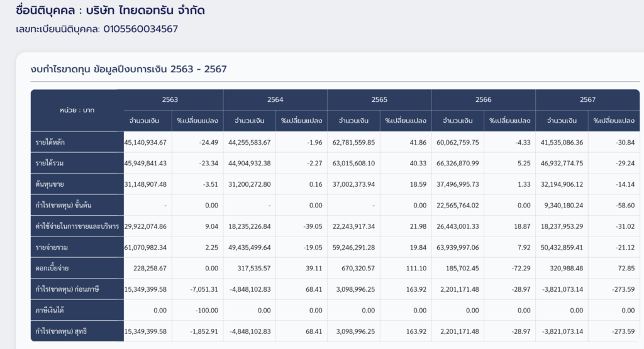Click the 22,565,764.02 gross profit cell
This screenshot has height=349, width=644.
pos(457,205)
